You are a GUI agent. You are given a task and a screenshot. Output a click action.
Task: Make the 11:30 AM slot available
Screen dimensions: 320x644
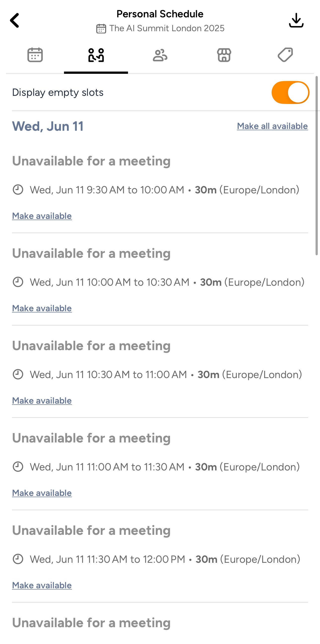coord(42,585)
